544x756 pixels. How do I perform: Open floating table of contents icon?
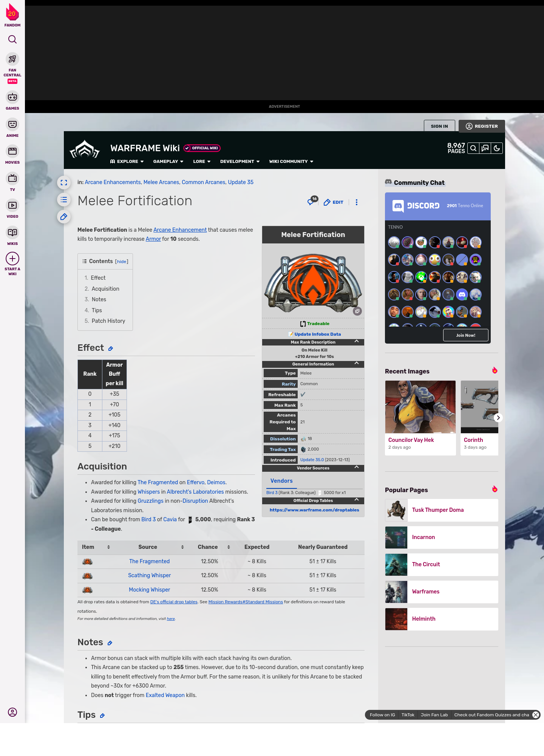[64, 200]
